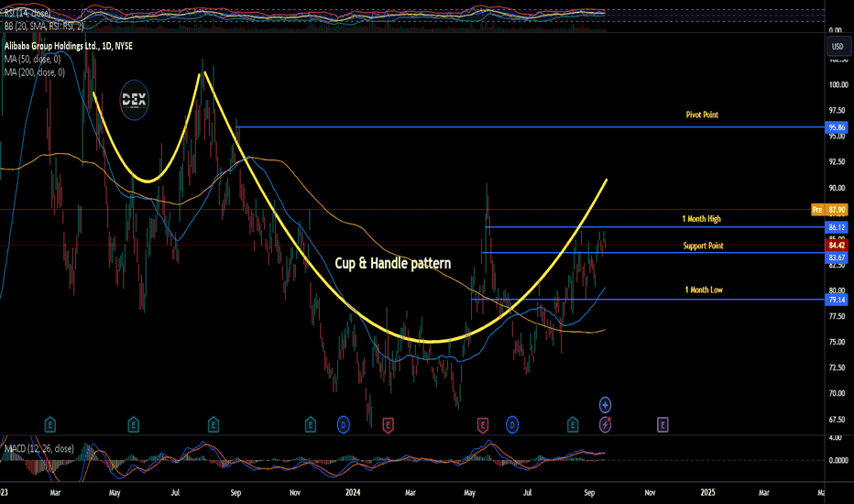Screen dimensions: 854x504
Task: Click the 90.00 value on the price scale
Action: [x=837, y=188]
